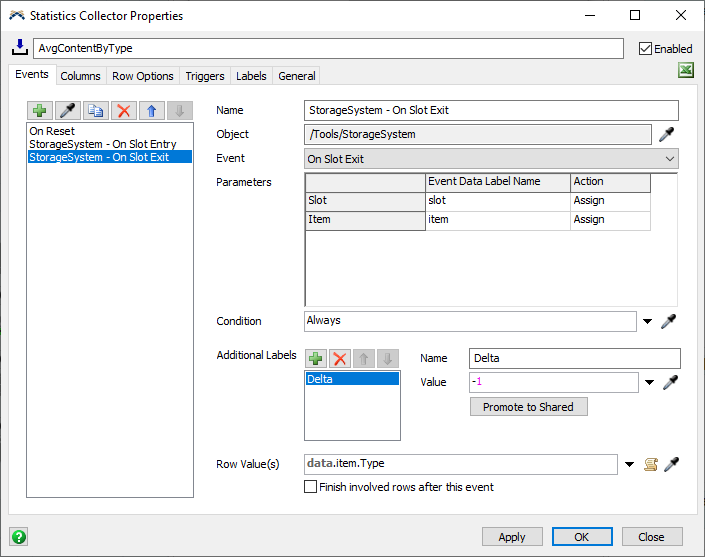Switch to the Columns tab

[x=80, y=76]
